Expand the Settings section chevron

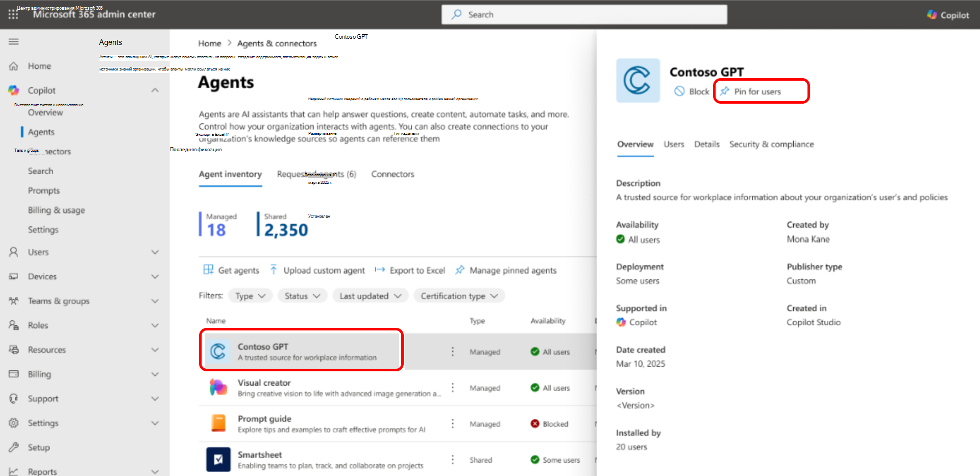[x=155, y=423]
